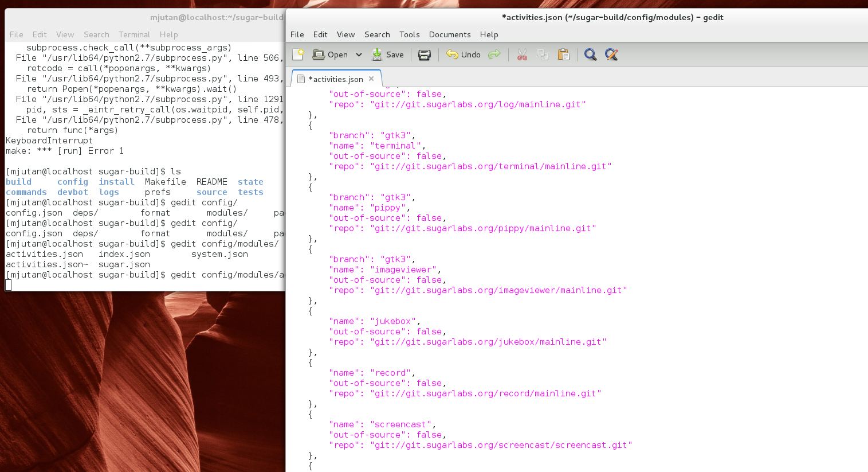
Task: Open the terminal window Search menu
Action: (96, 34)
